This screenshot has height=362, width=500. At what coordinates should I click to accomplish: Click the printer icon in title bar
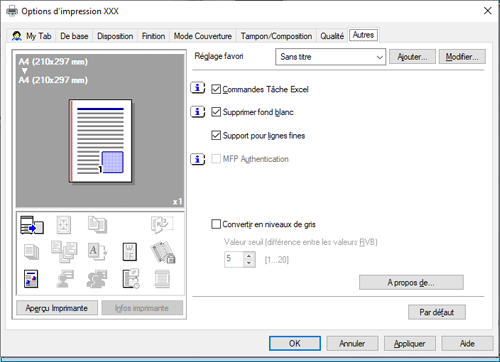click(12, 11)
